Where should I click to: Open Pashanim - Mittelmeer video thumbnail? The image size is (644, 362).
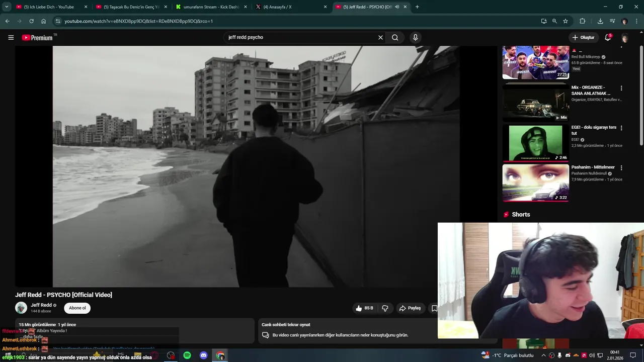coord(535,183)
